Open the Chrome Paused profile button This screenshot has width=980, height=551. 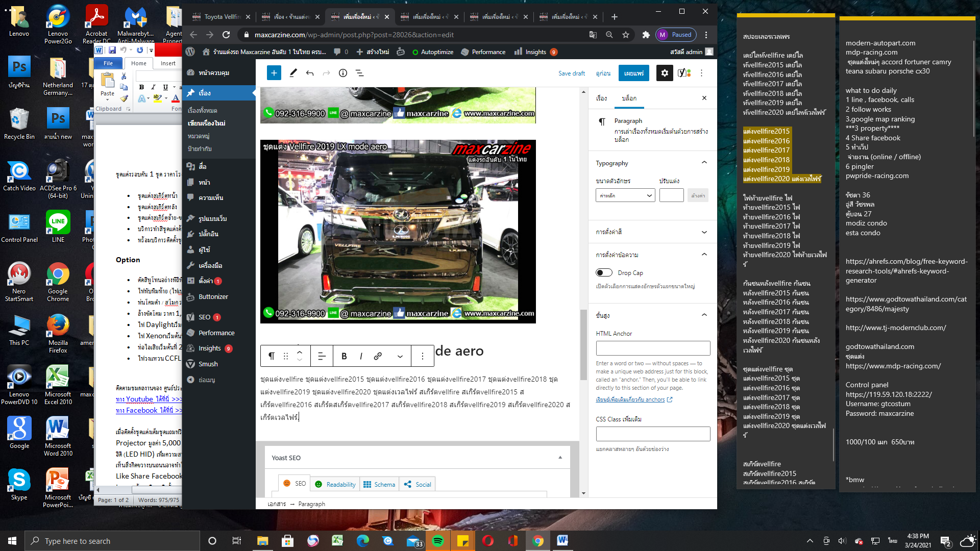click(x=676, y=35)
